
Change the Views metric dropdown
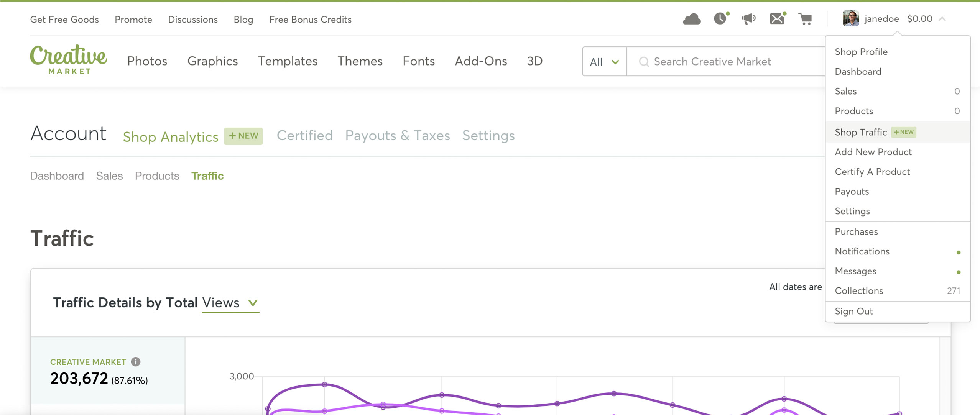coord(230,303)
